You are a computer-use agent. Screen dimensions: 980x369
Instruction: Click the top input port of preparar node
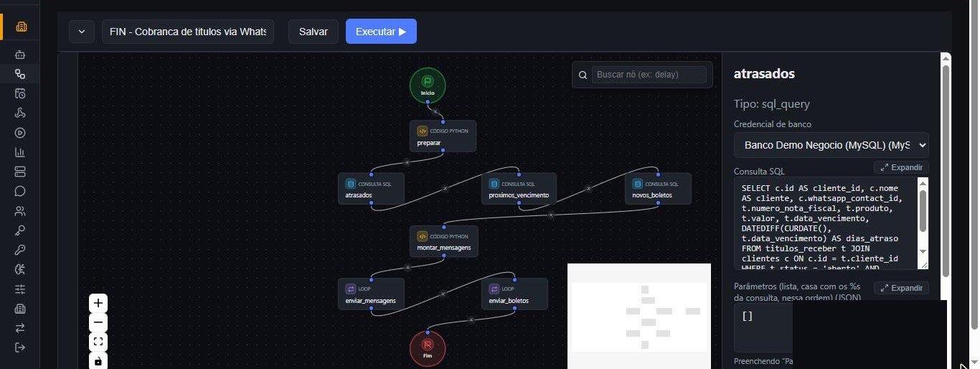(443, 121)
